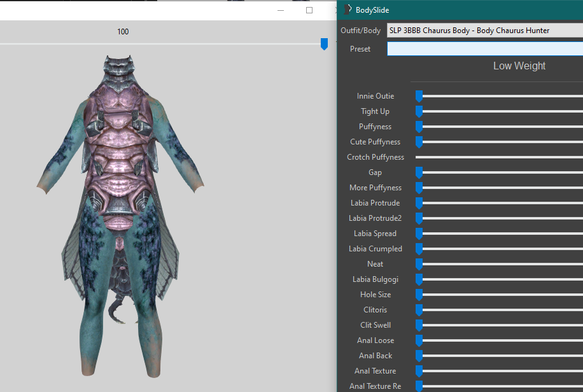Click the BodySlide app icon in title bar
The image size is (583, 392).
tap(348, 10)
